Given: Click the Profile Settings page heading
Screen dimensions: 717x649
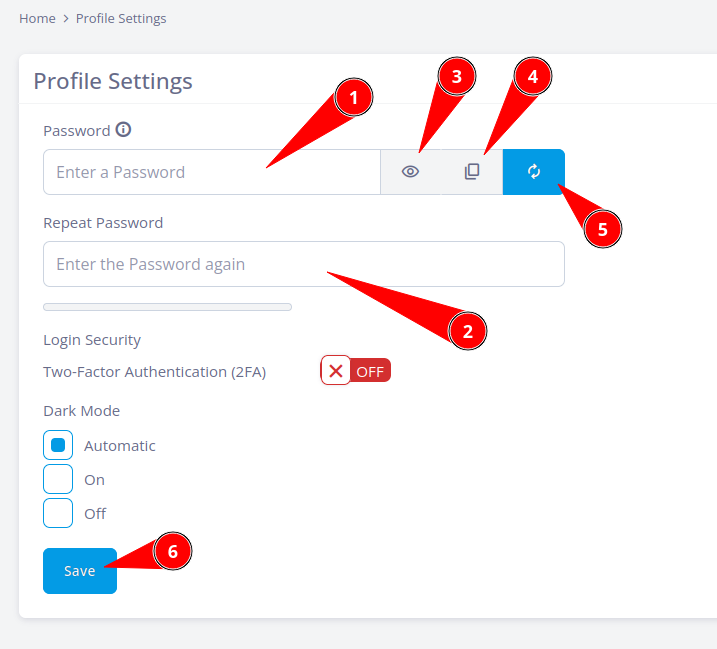Looking at the screenshot, I should tap(113, 81).
